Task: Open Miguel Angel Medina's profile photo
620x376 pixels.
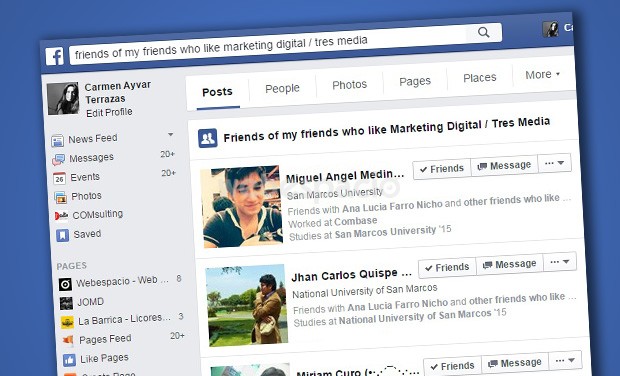Action: click(x=242, y=206)
